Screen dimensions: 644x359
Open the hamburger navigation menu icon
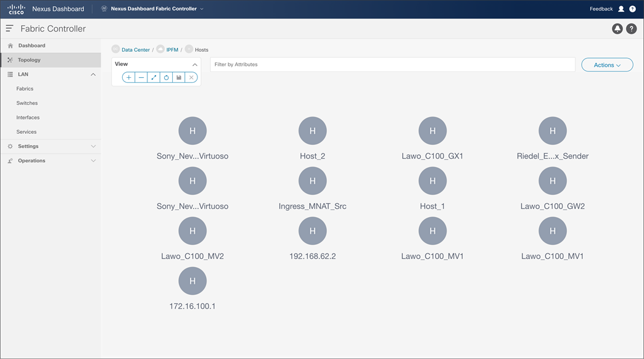tap(9, 28)
